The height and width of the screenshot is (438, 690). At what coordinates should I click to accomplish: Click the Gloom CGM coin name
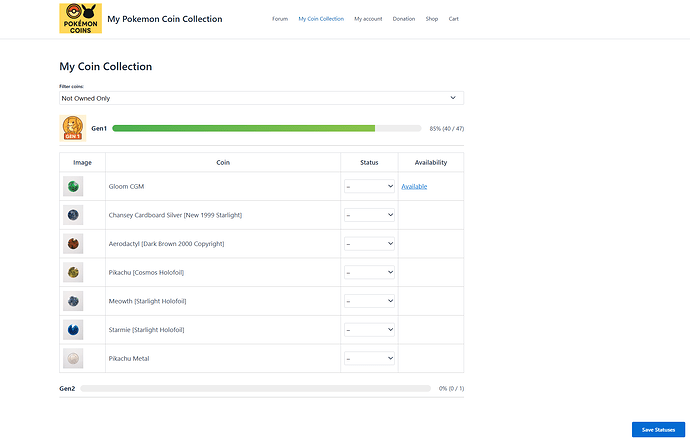[126, 186]
